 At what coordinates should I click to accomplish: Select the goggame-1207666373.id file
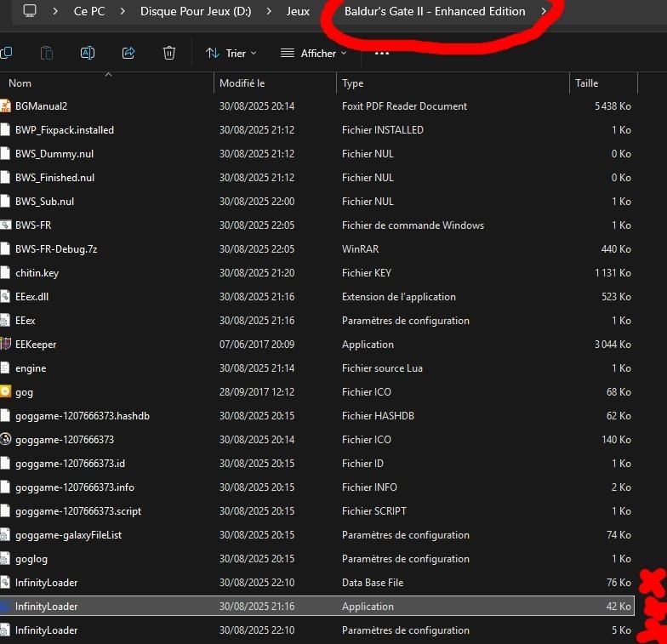point(70,463)
